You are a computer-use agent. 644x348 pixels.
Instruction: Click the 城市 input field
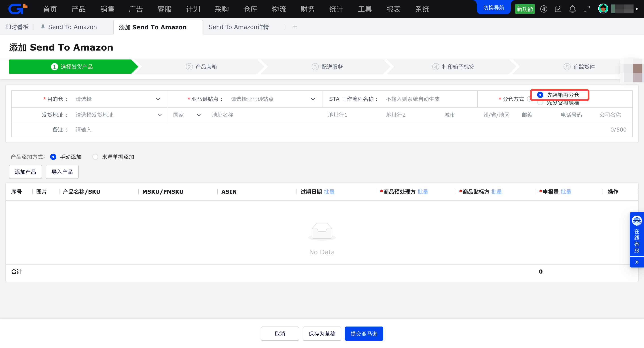[460, 115]
